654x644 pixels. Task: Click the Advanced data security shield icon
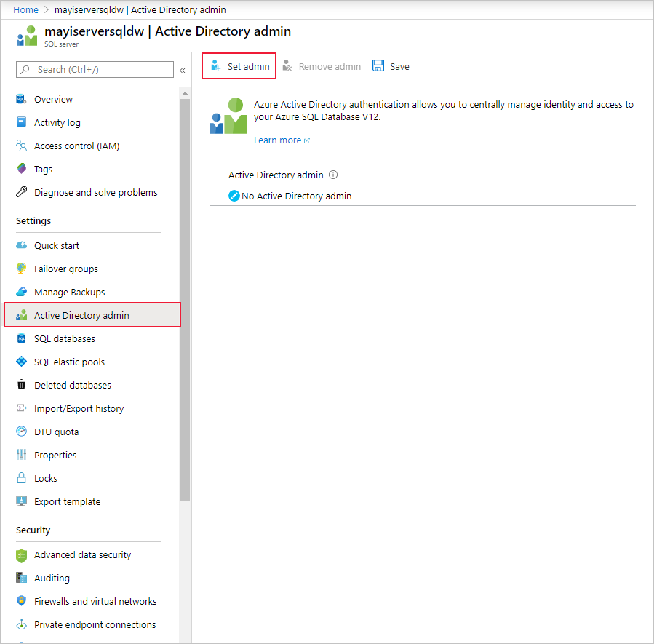pyautogui.click(x=21, y=555)
